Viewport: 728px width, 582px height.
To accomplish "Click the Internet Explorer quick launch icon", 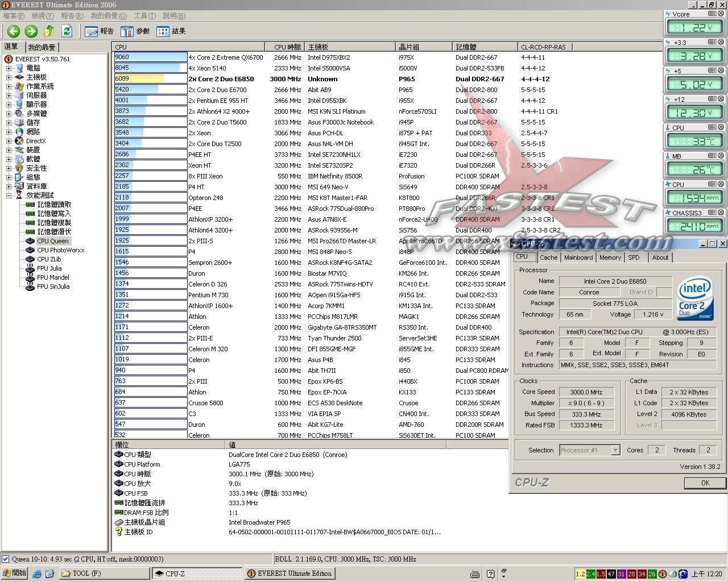I will (x=37, y=574).
